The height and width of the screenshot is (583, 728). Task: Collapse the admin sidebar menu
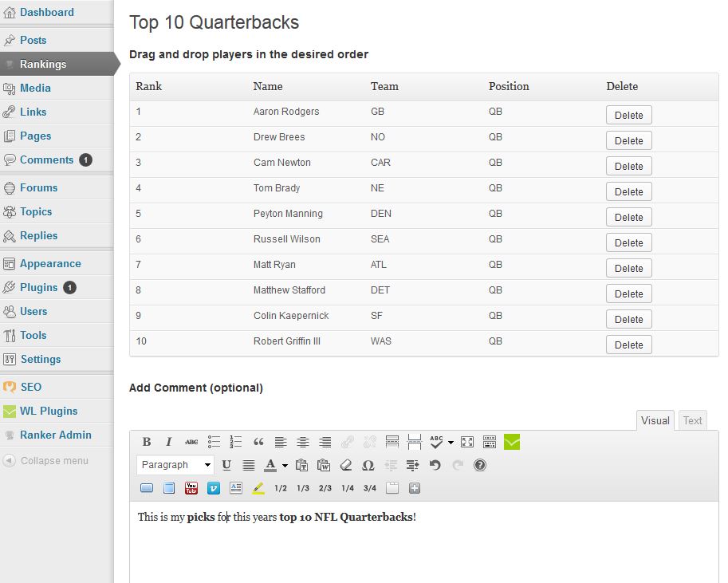coord(53,460)
